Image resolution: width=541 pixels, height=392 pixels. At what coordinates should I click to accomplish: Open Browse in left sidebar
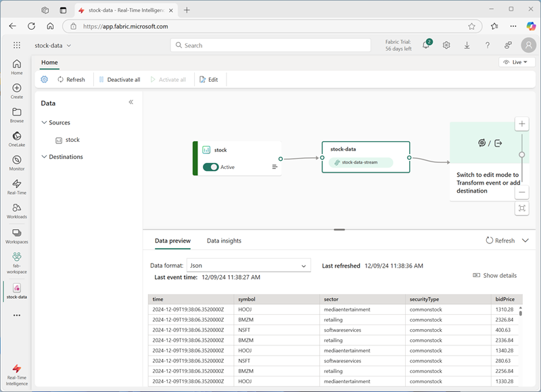(16, 115)
